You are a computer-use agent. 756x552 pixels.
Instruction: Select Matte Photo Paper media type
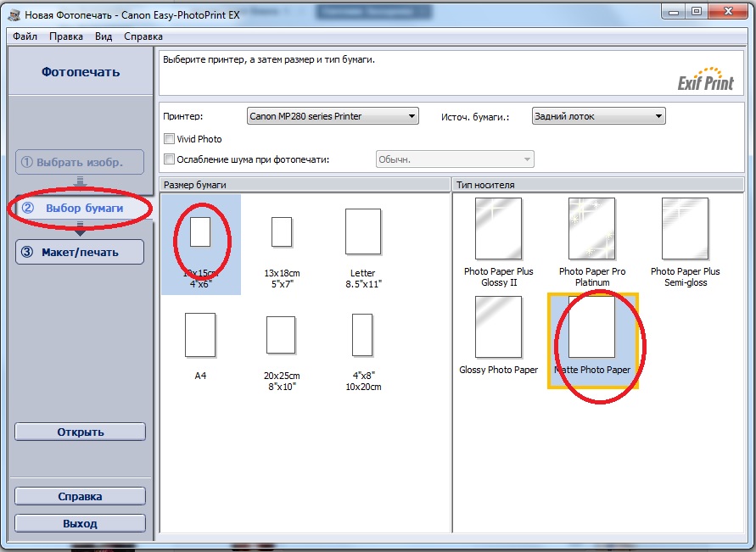pyautogui.click(x=592, y=327)
